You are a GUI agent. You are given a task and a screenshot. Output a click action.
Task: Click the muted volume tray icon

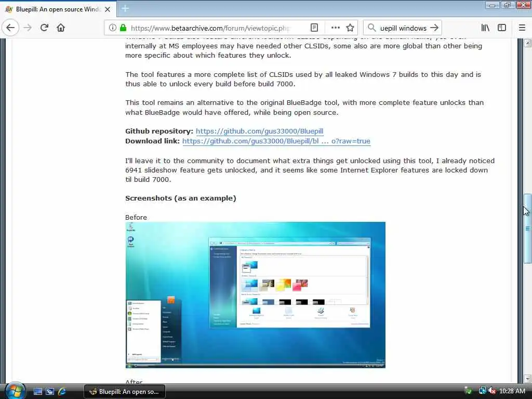pos(492,391)
